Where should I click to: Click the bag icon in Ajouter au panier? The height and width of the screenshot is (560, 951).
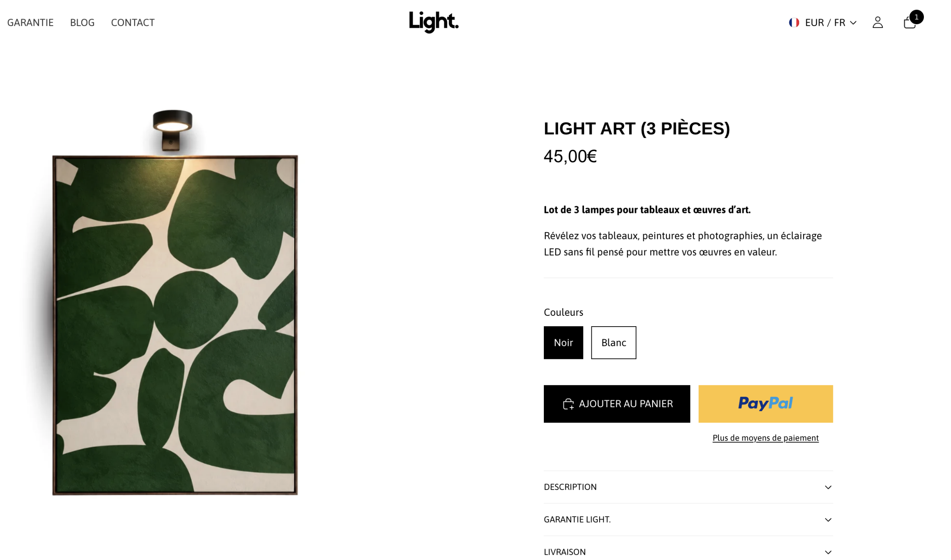coord(568,404)
